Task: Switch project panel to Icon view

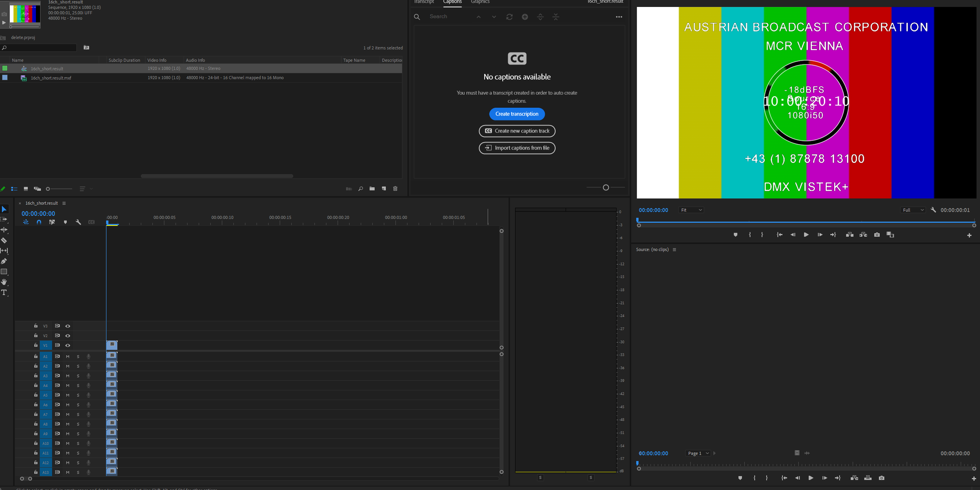Action: tap(26, 189)
